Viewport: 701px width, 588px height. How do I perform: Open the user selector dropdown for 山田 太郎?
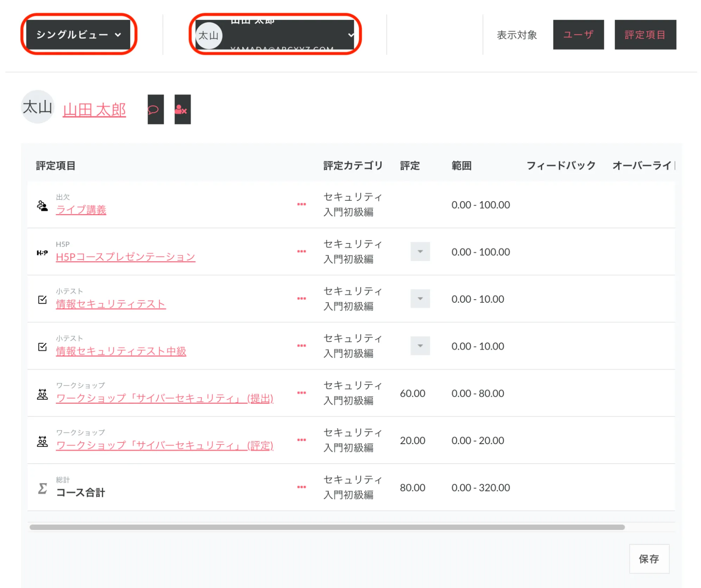coord(275,34)
